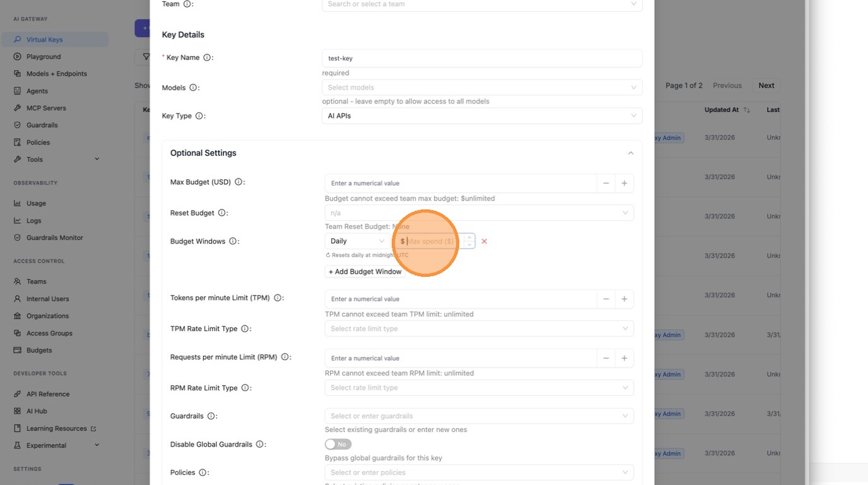Screen dimensions: 868x485
Task: Click the Budgets sidebar icon
Action: tap(18, 350)
